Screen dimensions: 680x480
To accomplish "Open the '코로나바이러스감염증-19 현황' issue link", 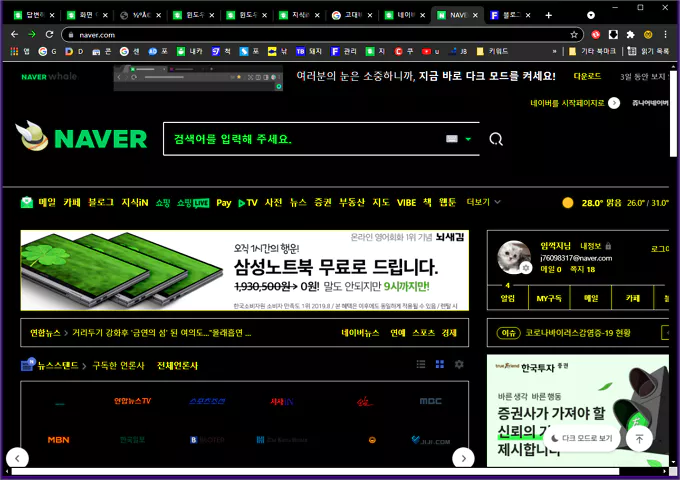I will tap(578, 333).
